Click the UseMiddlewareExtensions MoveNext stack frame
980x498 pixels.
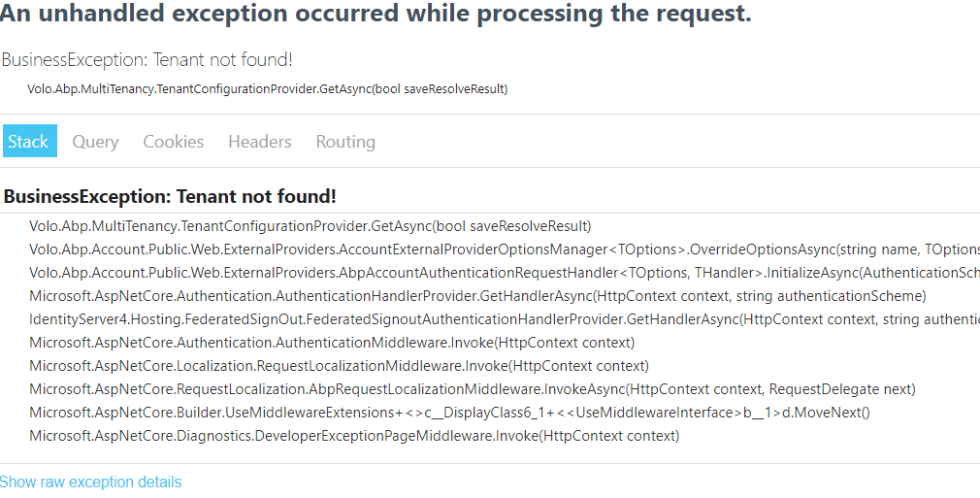point(449,413)
